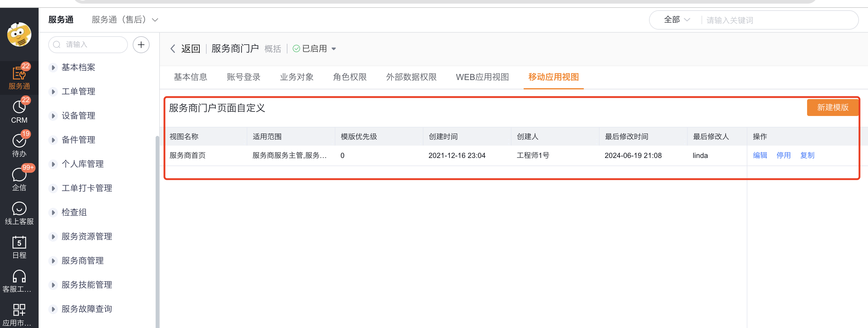Open 服务通（售后）app switcher dropdown

125,20
